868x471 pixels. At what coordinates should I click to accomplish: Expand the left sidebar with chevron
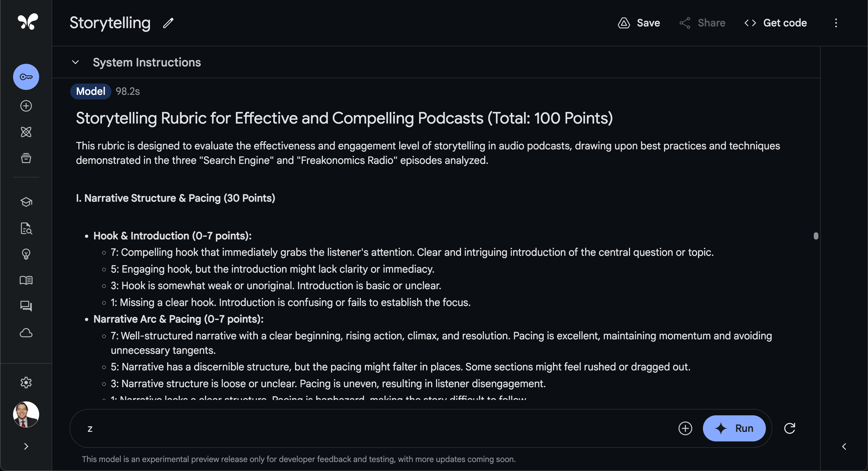point(26,446)
